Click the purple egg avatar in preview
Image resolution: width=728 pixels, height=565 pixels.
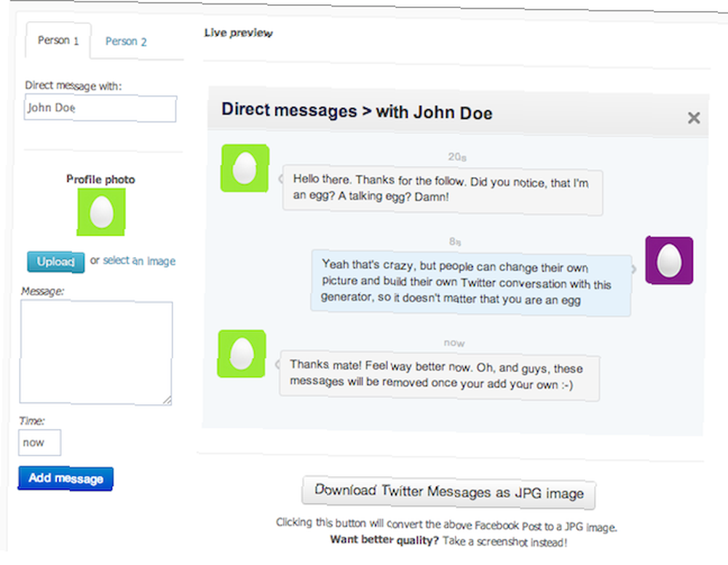(669, 261)
